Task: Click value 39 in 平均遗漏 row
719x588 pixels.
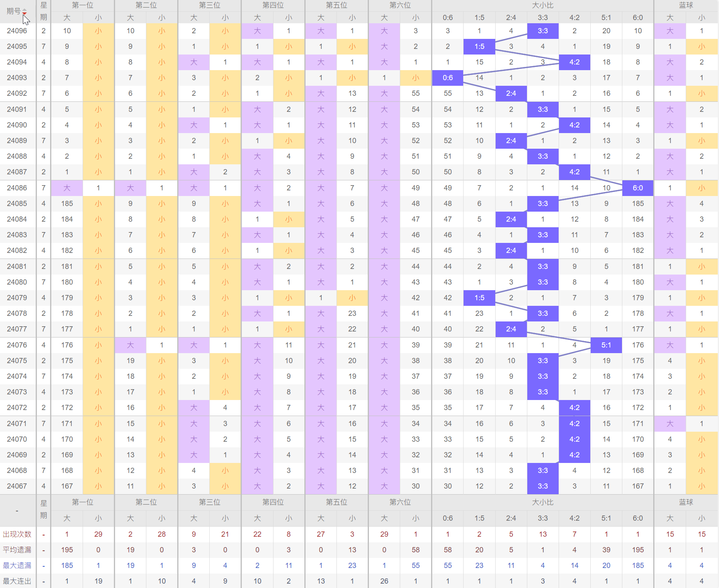Action: 606,550
